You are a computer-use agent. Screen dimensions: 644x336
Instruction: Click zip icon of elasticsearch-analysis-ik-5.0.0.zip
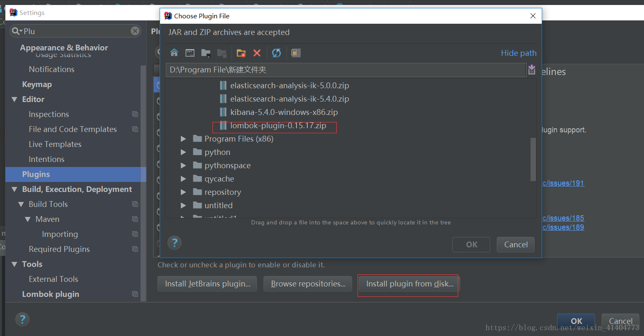click(x=223, y=85)
